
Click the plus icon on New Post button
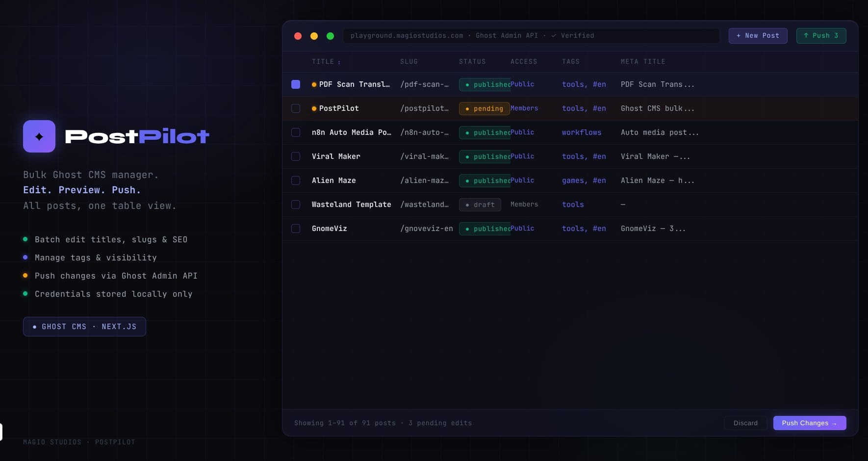click(x=739, y=35)
